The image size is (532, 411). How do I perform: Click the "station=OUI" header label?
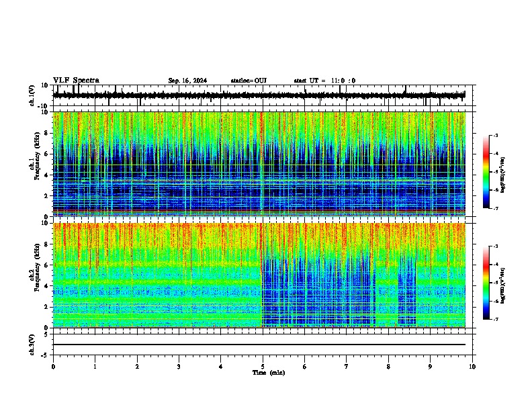[249, 81]
